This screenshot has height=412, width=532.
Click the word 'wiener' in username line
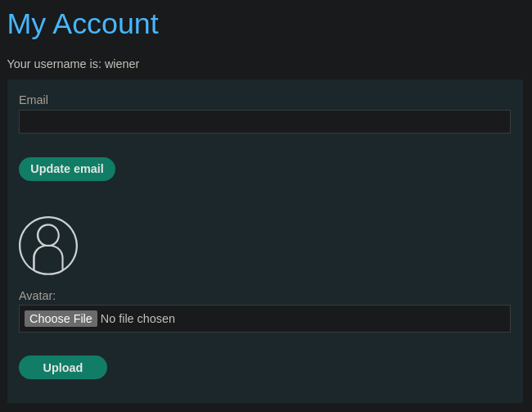click(122, 64)
